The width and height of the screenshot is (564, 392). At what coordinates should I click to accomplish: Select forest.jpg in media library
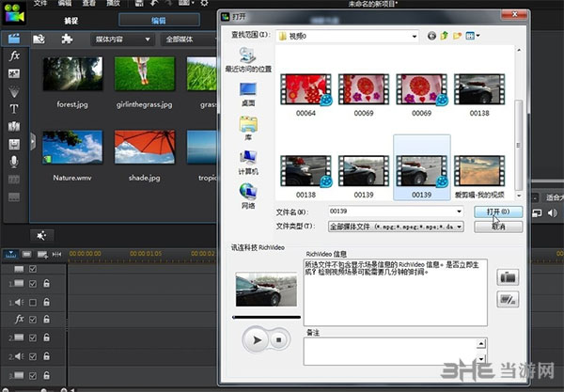coord(72,83)
